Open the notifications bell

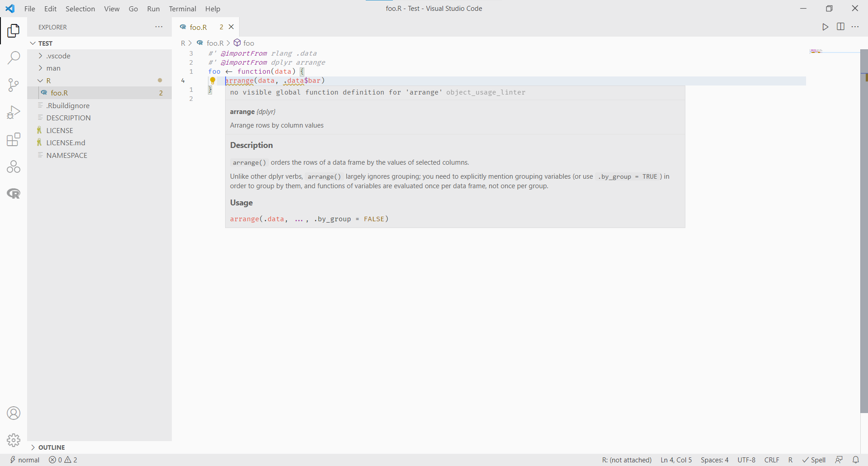[856, 460]
